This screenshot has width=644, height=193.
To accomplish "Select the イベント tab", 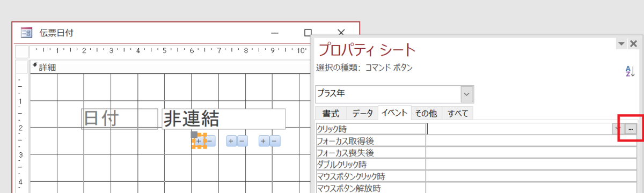I will pyautogui.click(x=394, y=113).
